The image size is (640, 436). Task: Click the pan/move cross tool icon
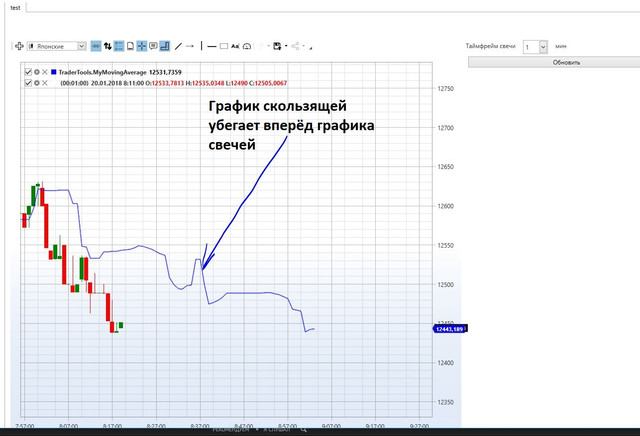click(19, 46)
